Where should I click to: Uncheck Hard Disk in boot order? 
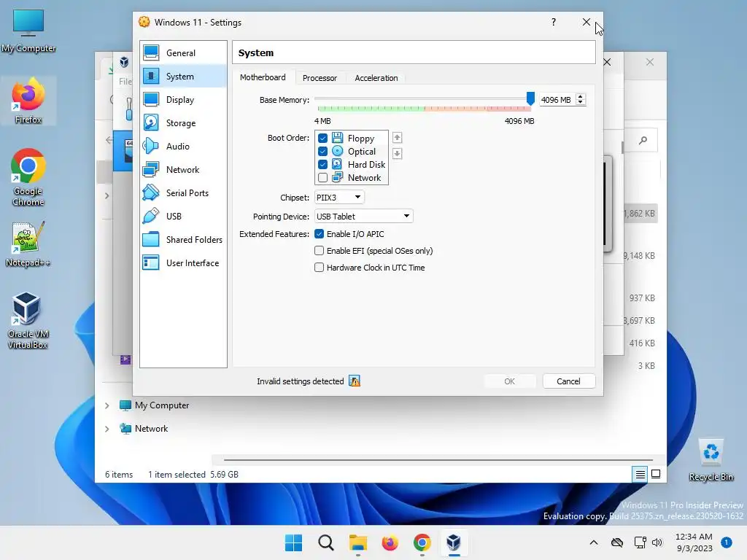tap(322, 164)
